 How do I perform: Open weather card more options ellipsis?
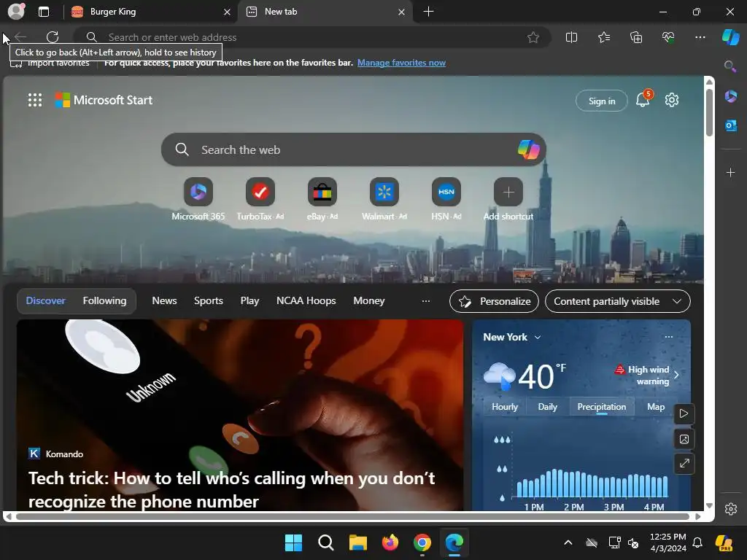click(668, 337)
